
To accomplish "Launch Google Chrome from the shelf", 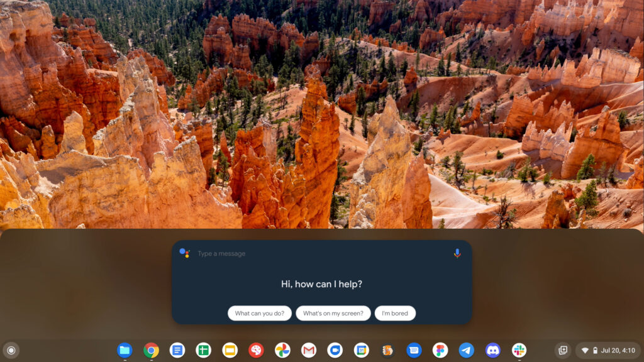I will (151, 350).
